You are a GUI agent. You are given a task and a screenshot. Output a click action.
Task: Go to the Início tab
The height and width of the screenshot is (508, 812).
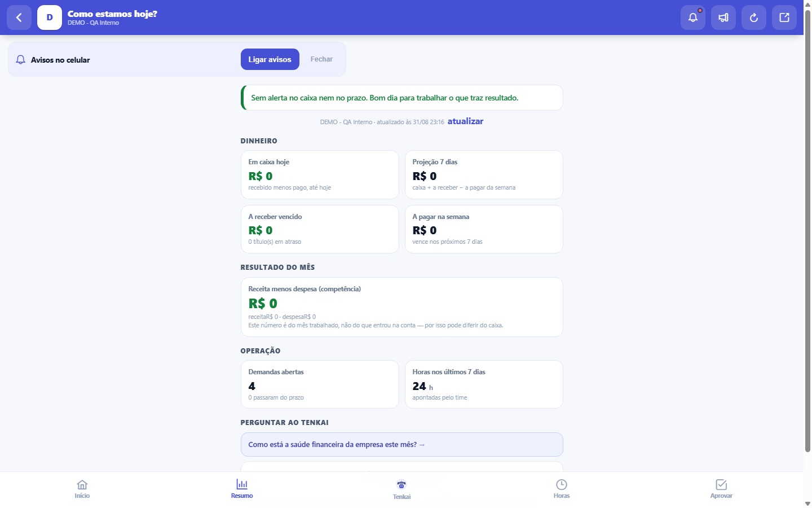click(x=82, y=489)
